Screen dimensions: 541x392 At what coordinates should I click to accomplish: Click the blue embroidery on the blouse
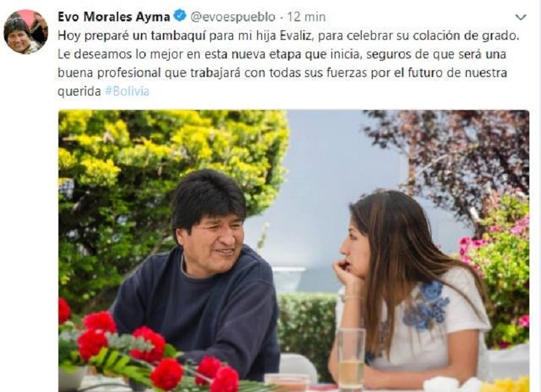[x=426, y=305]
